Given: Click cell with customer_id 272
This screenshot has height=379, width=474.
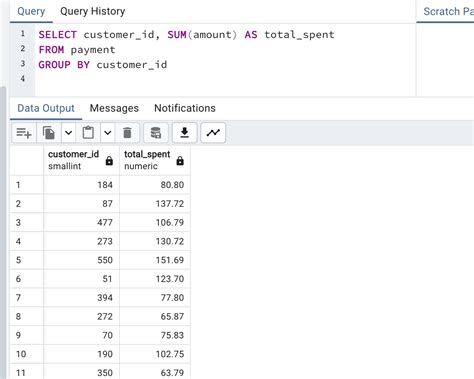Looking at the screenshot, I should tap(81, 316).
